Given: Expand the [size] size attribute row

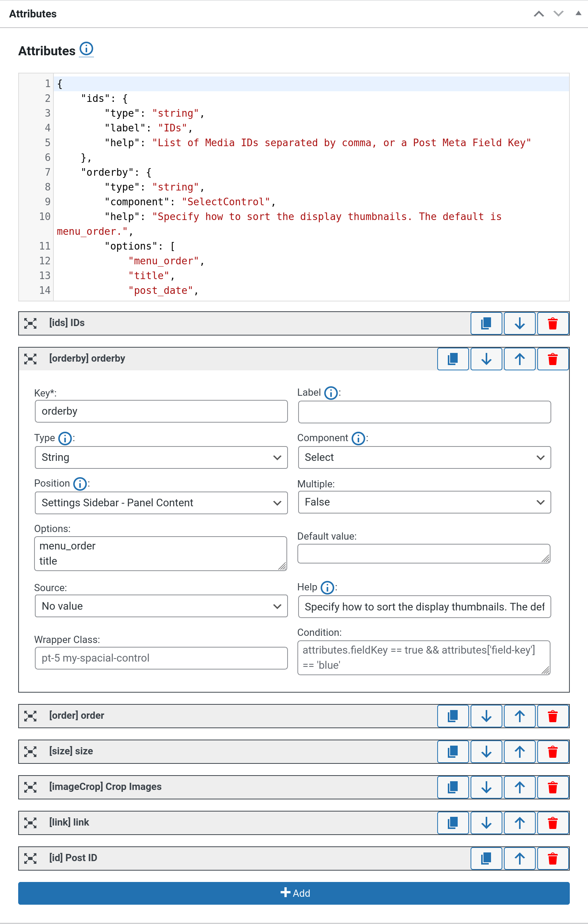Looking at the screenshot, I should [30, 751].
